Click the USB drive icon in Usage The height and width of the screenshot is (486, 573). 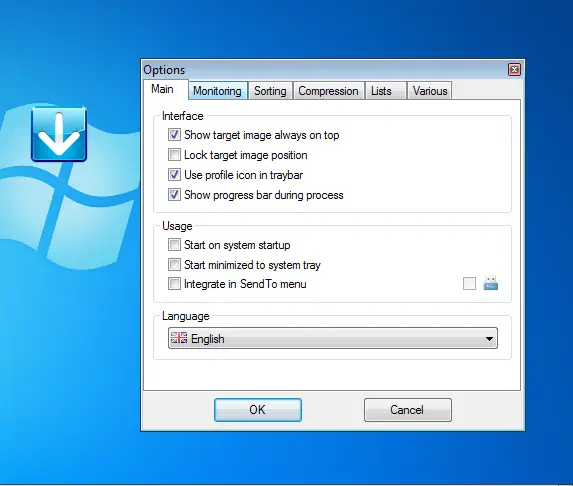(x=490, y=283)
